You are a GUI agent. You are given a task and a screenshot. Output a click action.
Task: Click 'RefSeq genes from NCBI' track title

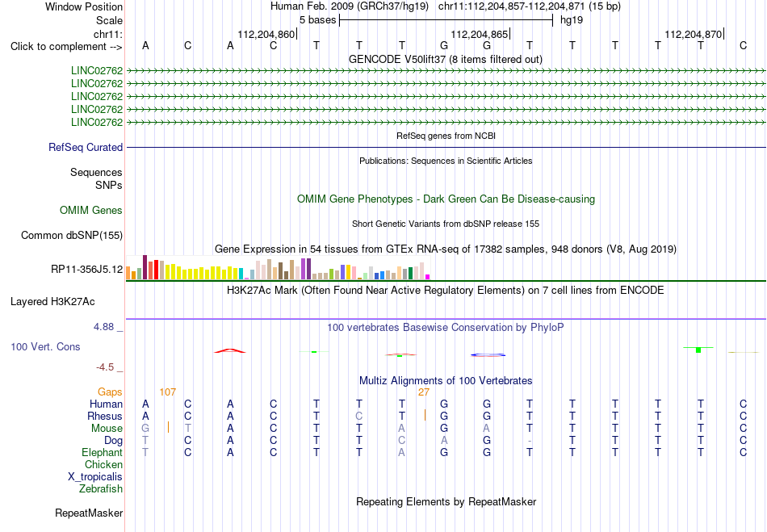446,136
